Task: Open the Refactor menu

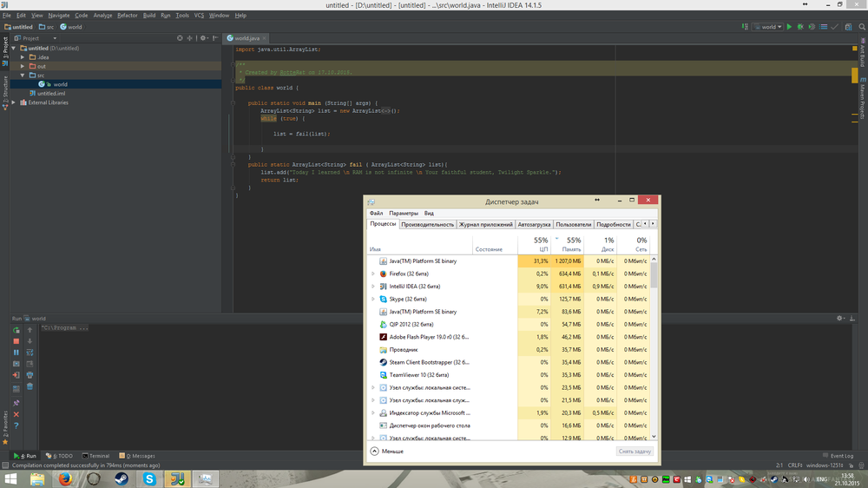Action: coord(127,15)
